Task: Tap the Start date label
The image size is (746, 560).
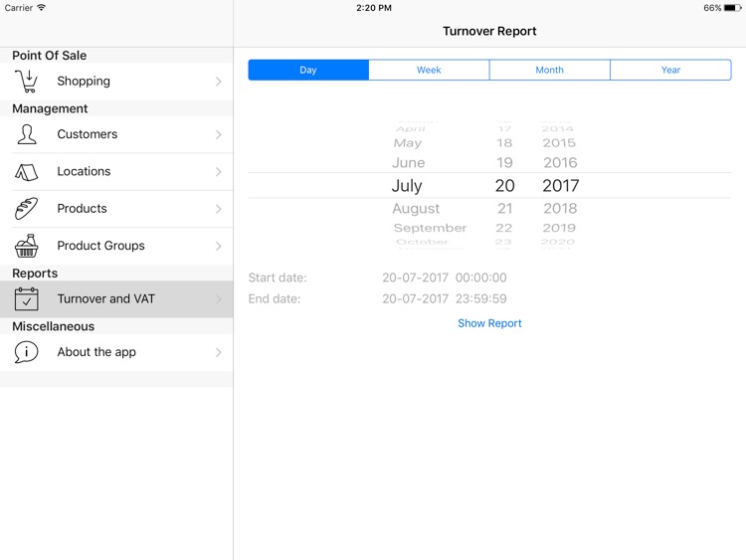Action: (278, 278)
